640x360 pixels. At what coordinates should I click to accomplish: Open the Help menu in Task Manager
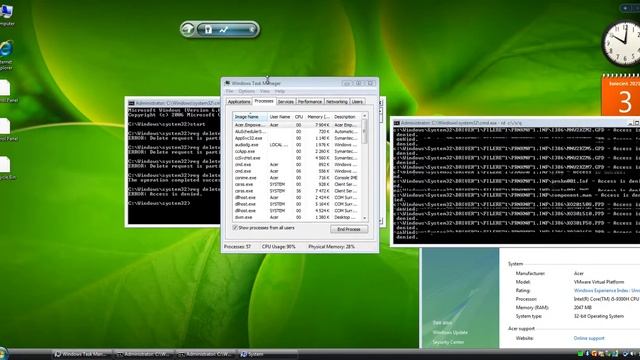point(280,91)
